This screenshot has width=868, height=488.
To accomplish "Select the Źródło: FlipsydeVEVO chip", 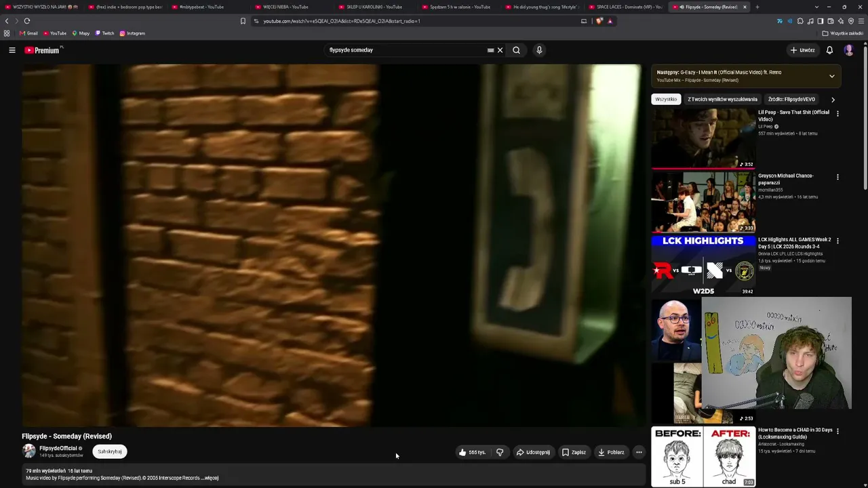I will (x=791, y=100).
